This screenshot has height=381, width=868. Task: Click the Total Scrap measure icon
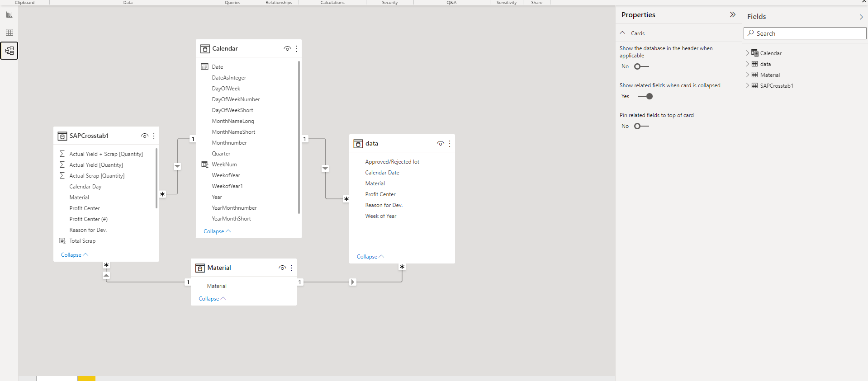62,241
